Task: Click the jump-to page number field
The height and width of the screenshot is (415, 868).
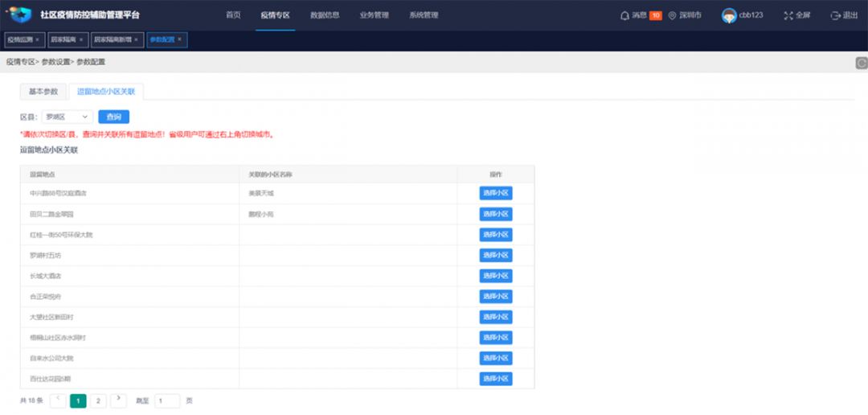Action: pyautogui.click(x=167, y=401)
